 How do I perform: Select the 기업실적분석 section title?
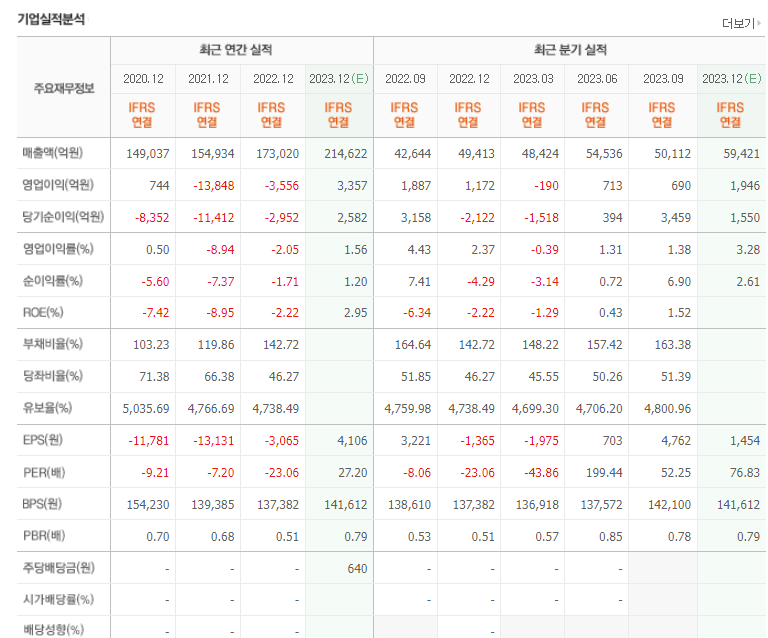(x=51, y=19)
